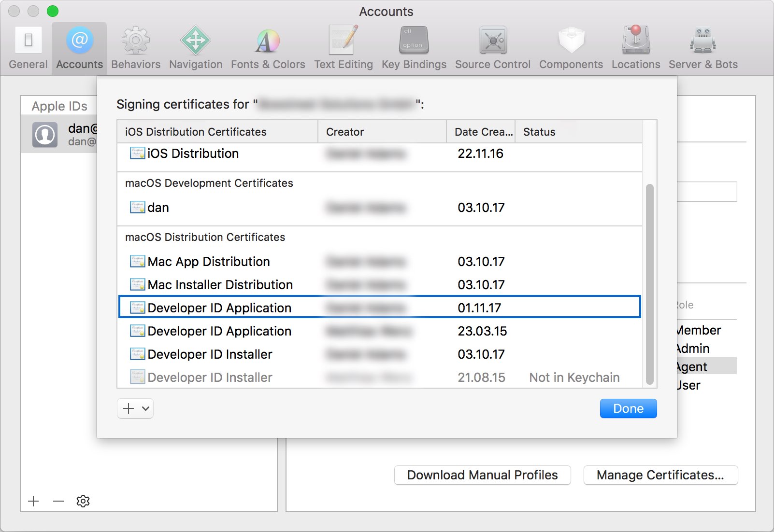774x532 pixels.
Task: Open Fonts & Colors preferences
Action: [268, 48]
